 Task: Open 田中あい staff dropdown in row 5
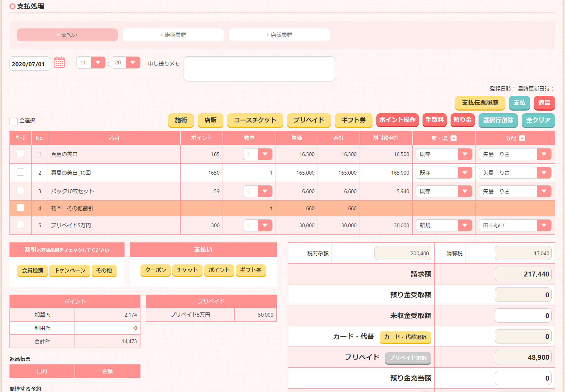pyautogui.click(x=515, y=225)
